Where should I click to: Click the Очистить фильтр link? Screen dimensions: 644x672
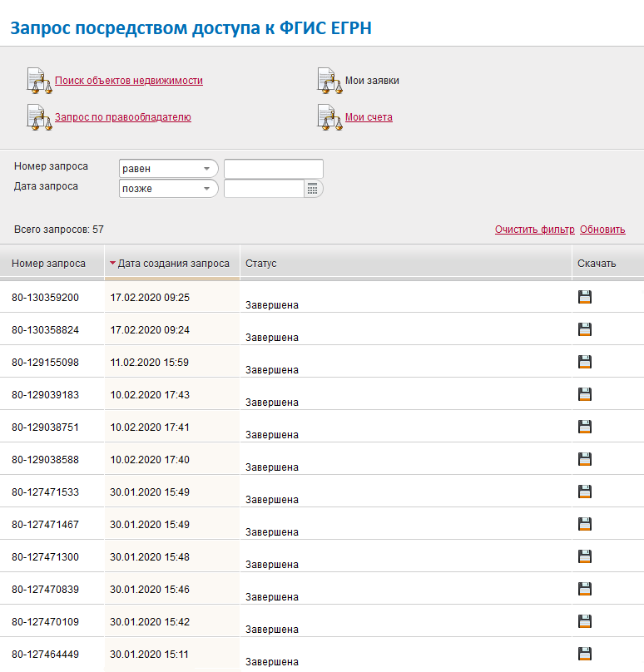point(535,230)
